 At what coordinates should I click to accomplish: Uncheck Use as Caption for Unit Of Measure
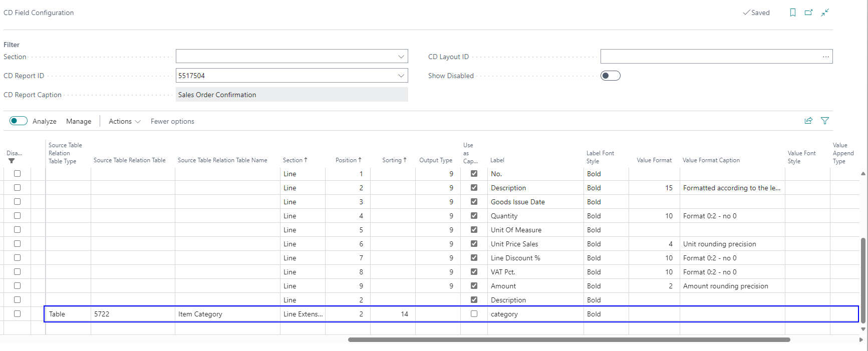pyautogui.click(x=474, y=230)
